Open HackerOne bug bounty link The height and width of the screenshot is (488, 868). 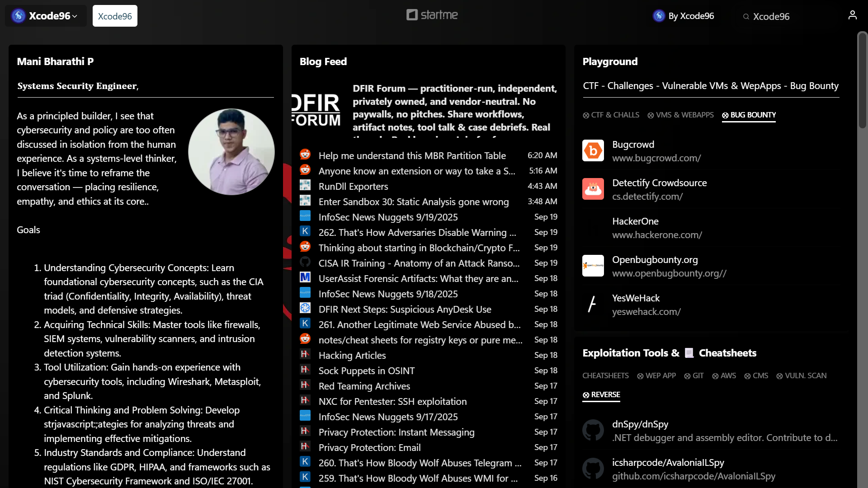(635, 221)
